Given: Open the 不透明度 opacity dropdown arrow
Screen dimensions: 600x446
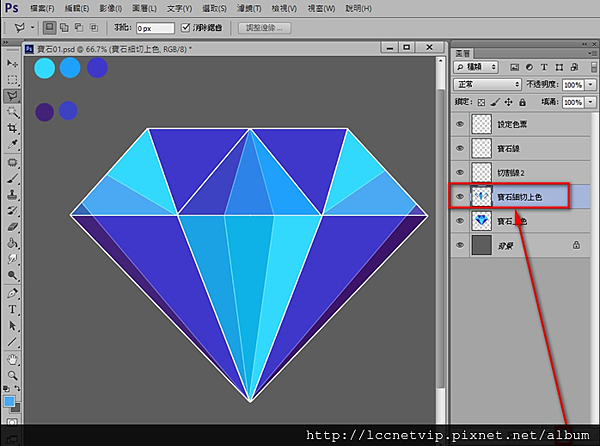Looking at the screenshot, I should coord(590,85).
